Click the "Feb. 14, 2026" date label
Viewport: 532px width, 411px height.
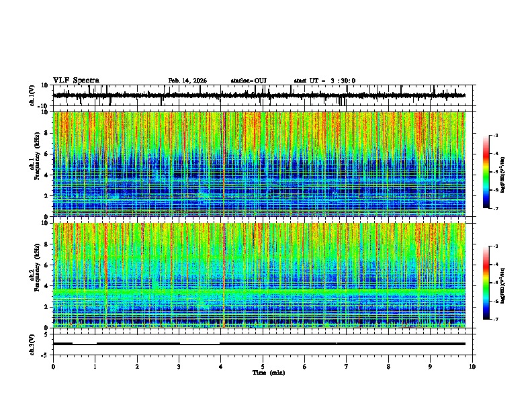[x=187, y=81]
